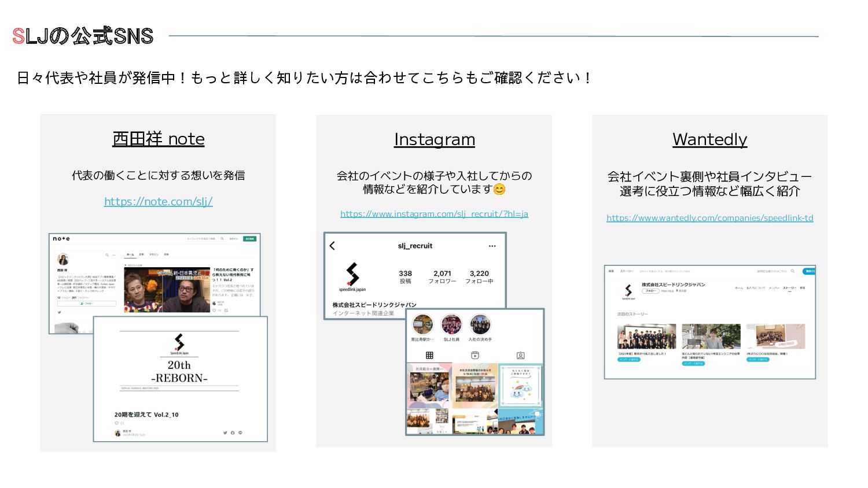Click the Twitter icon under note profile

(x=59, y=312)
